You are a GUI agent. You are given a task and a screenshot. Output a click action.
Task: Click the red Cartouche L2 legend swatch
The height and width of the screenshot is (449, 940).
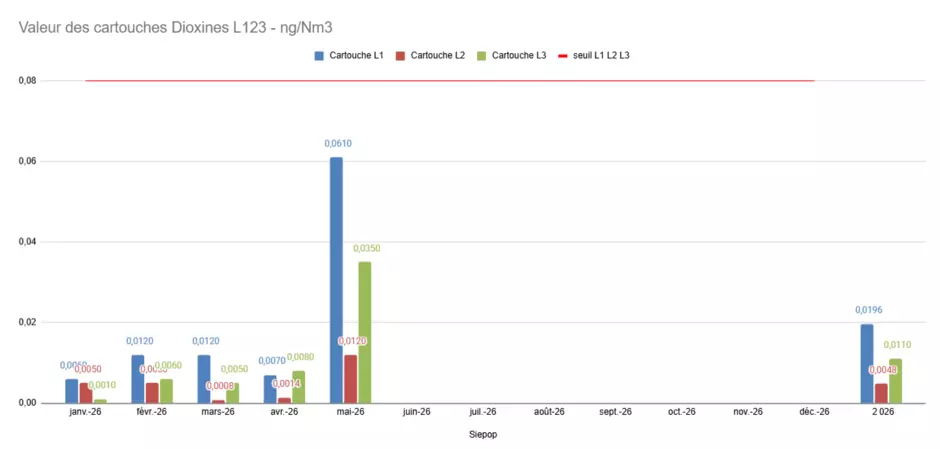[401, 56]
